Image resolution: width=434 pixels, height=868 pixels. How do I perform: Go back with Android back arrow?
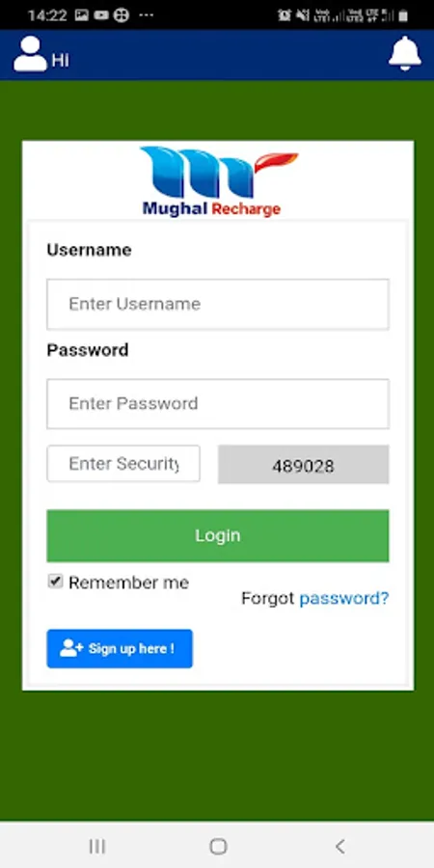[x=339, y=846]
